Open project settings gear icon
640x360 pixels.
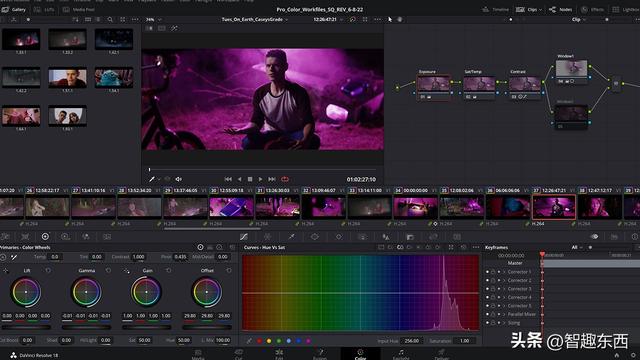pos(633,355)
